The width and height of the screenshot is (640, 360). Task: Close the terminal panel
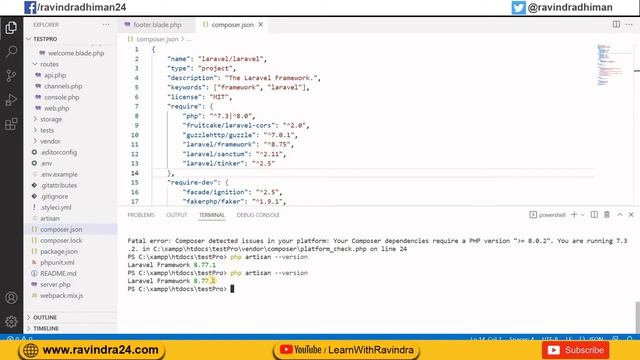coord(631,215)
